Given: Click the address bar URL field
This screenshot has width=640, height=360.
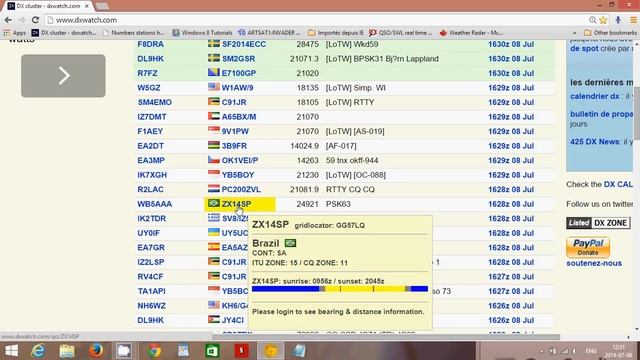Looking at the screenshot, I should pos(318,20).
